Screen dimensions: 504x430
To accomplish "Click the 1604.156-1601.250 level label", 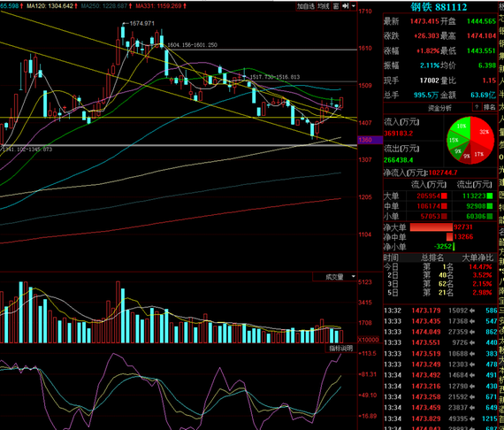I will tap(192, 45).
